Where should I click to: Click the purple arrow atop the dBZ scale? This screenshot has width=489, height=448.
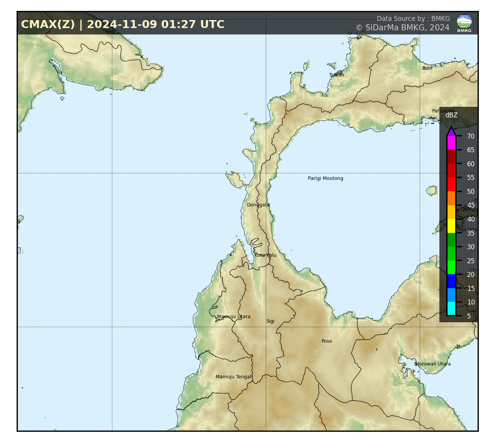point(451,131)
